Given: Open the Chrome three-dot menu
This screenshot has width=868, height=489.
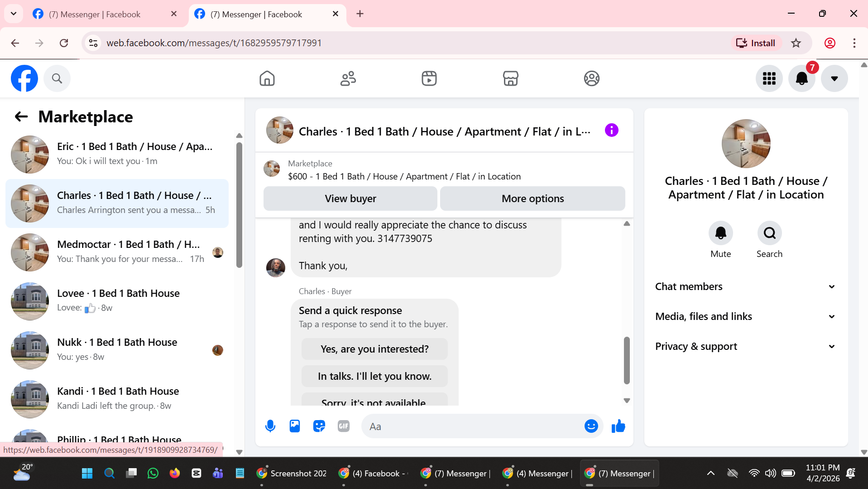Looking at the screenshot, I should (x=854, y=43).
